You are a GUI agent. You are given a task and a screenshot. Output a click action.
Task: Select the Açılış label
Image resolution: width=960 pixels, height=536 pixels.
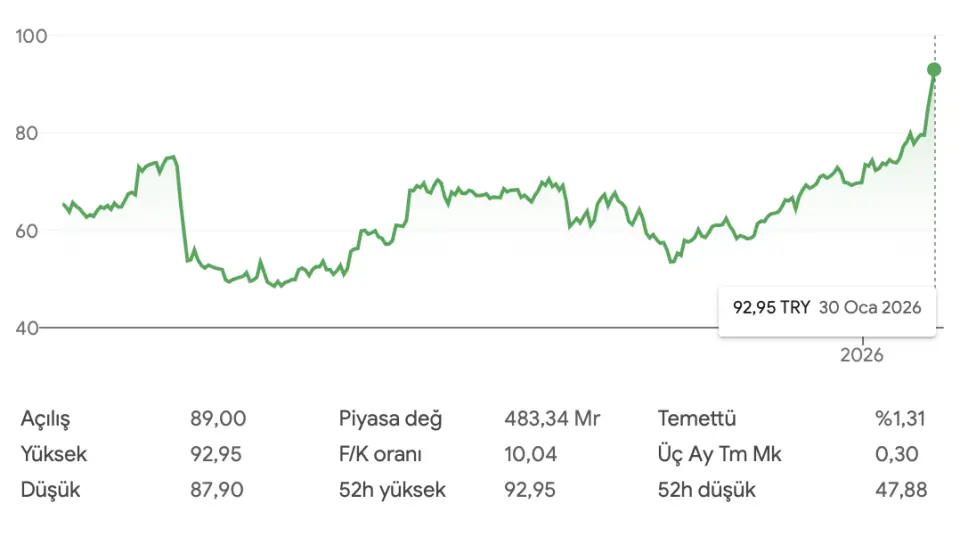click(46, 418)
